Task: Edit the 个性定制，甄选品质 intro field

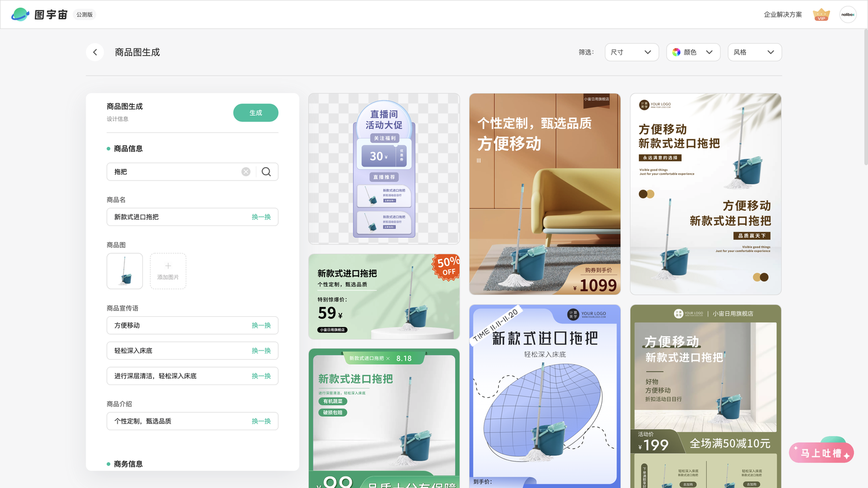Action: coord(193,421)
